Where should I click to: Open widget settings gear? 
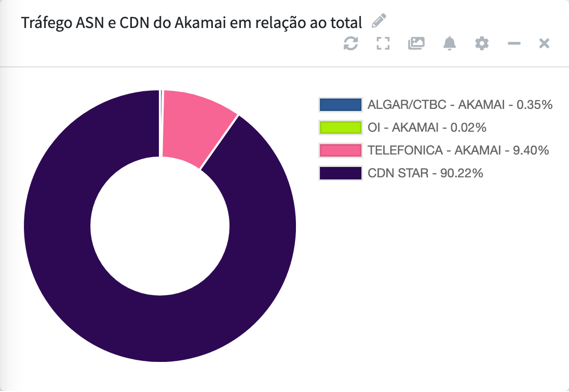point(482,44)
